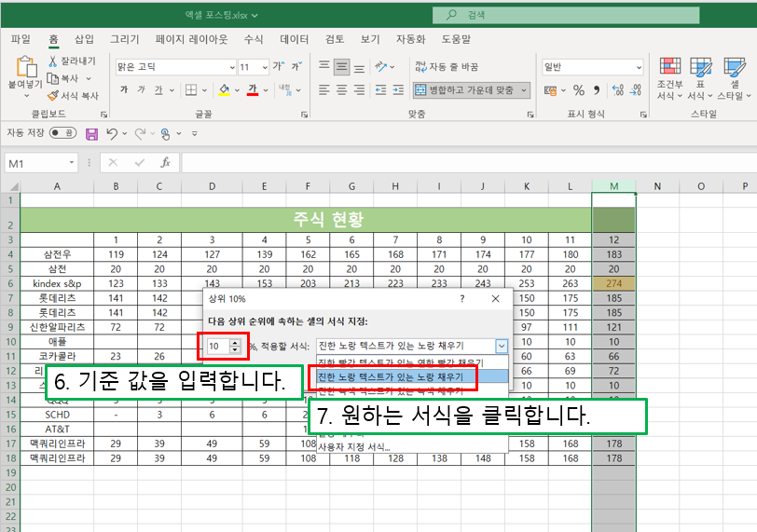The image size is (757, 532).
Task: Click the Name Box showing M1
Action: 41,163
